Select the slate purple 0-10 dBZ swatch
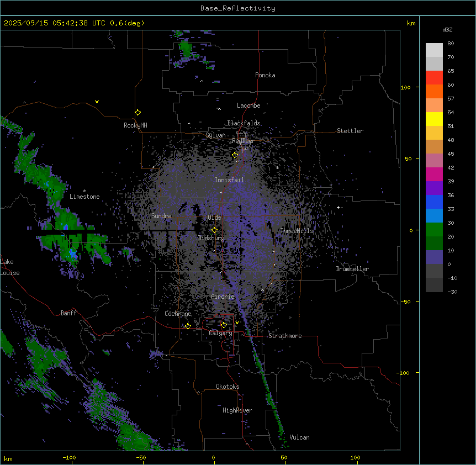The image size is (476, 465). click(x=434, y=257)
